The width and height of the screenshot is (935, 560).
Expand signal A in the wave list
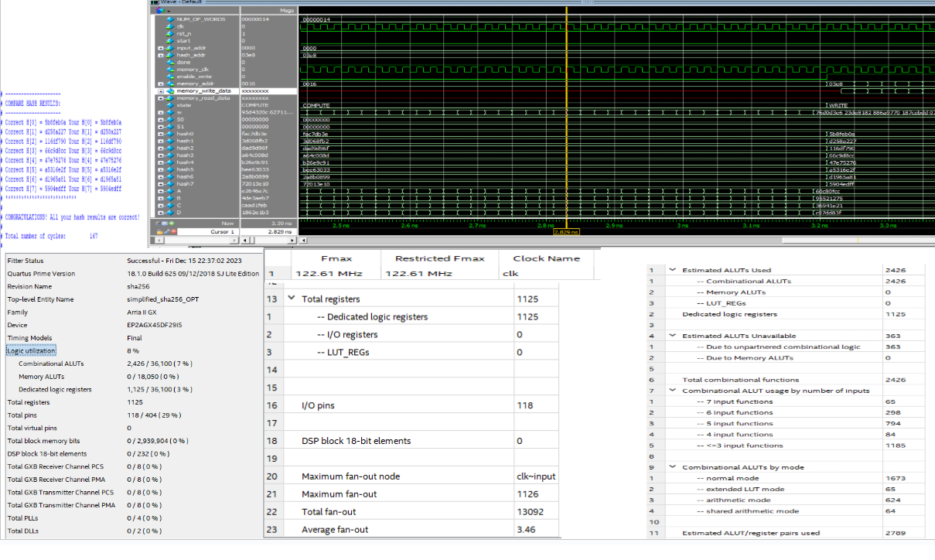(161, 192)
